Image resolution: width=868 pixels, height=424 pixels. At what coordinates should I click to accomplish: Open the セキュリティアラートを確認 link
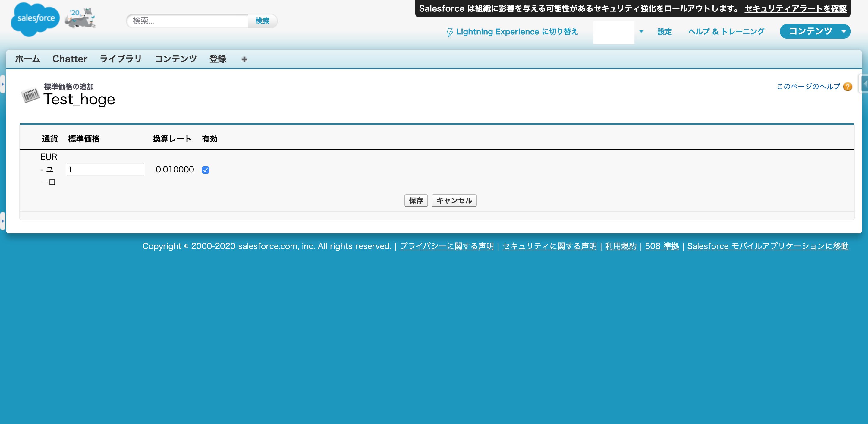[795, 9]
